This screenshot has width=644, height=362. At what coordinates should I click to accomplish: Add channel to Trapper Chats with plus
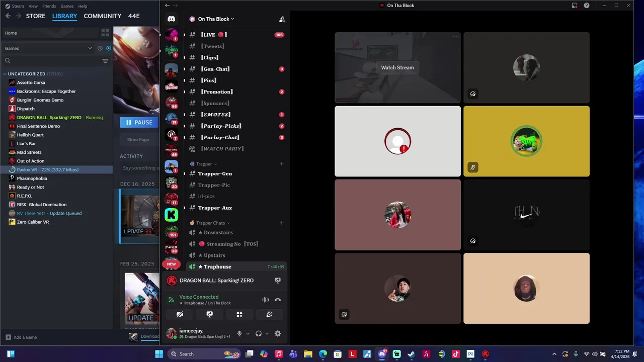coord(281,223)
